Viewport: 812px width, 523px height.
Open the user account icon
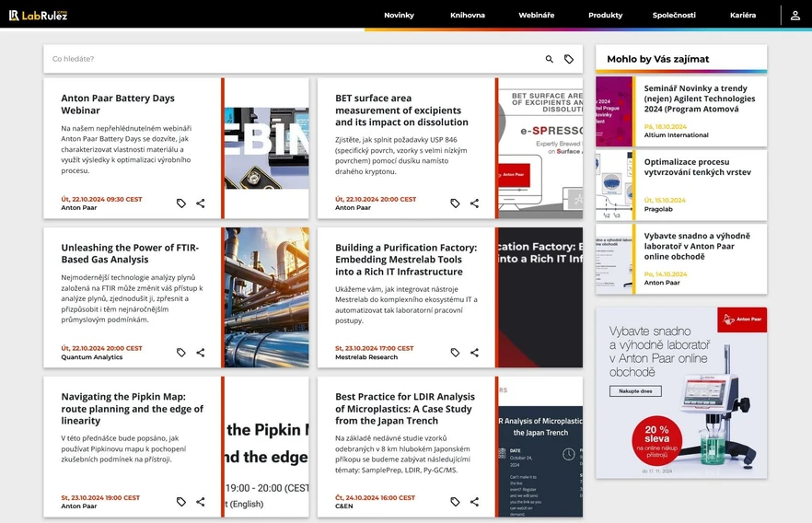pyautogui.click(x=795, y=16)
